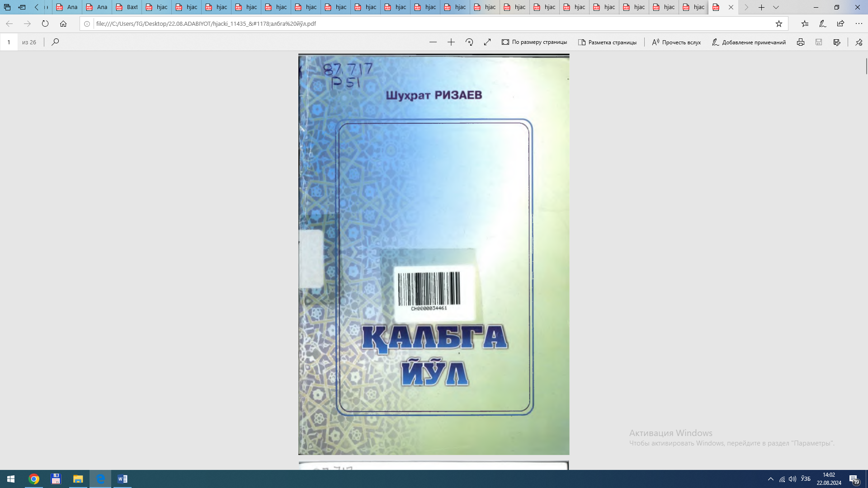Pin the PDF viewer toolbar
This screenshot has height=488, width=868.
(858, 42)
